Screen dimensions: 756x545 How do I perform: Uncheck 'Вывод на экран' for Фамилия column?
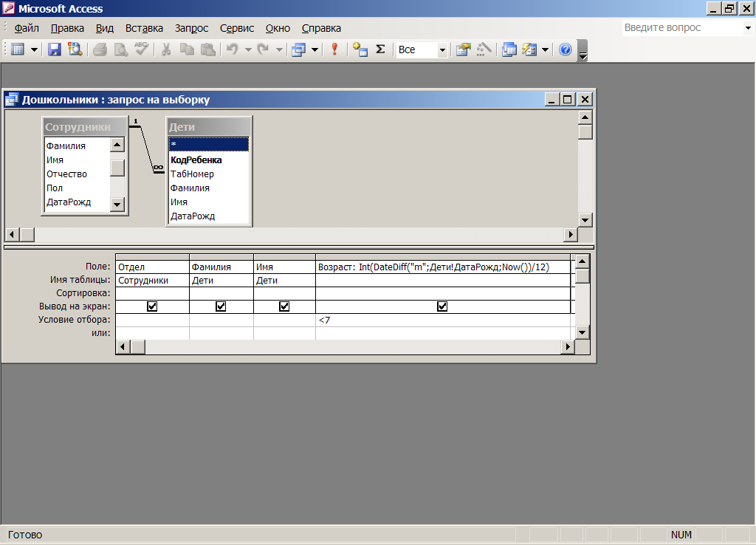tap(221, 306)
